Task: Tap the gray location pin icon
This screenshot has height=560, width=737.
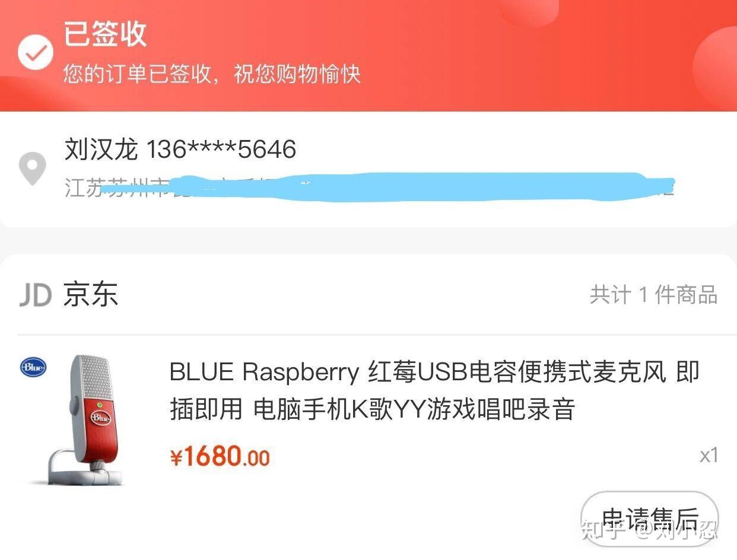Action: pos(32,169)
